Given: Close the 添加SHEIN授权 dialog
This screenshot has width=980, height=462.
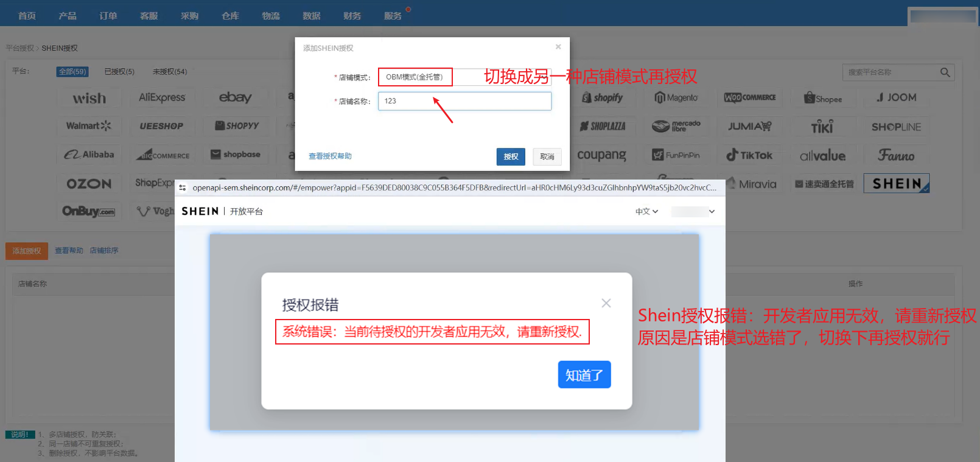Looking at the screenshot, I should (558, 47).
